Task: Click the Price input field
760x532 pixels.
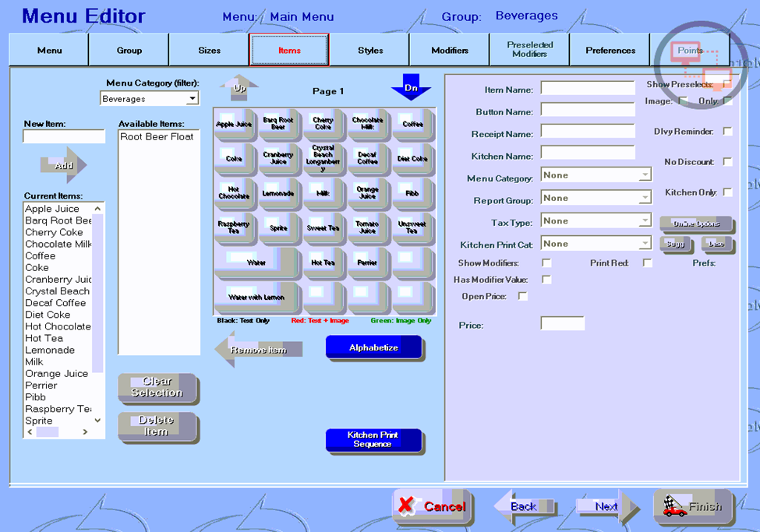Action: coord(562,323)
